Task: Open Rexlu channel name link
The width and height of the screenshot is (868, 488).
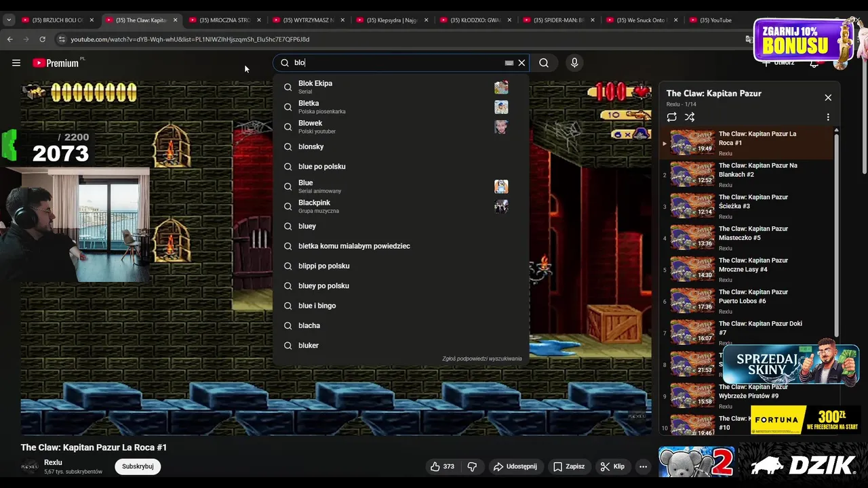Action: [53, 462]
